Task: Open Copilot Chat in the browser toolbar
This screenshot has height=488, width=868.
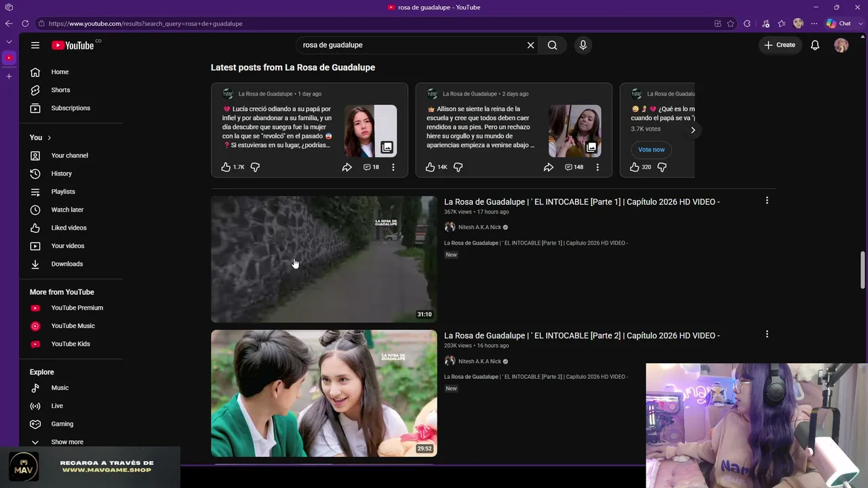Action: [x=839, y=24]
